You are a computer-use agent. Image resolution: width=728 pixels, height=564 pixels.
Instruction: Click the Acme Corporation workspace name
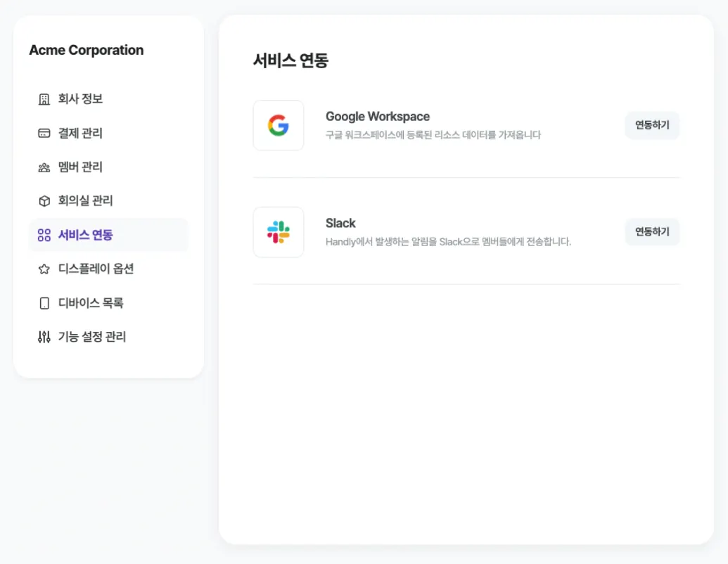87,50
